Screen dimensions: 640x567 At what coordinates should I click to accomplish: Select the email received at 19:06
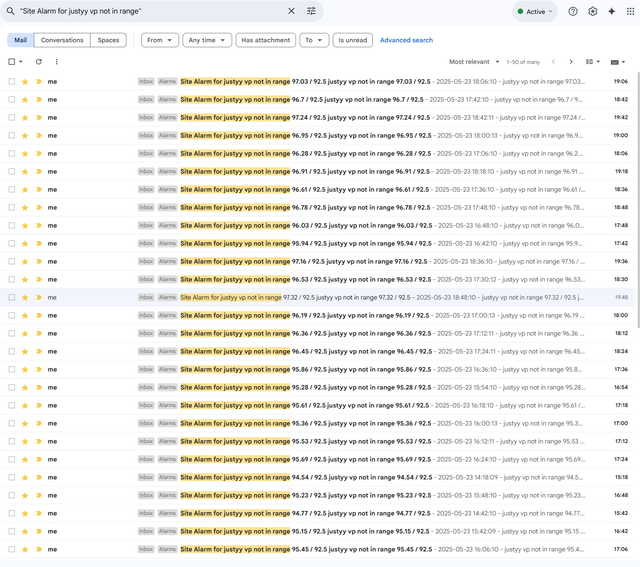(x=11, y=82)
